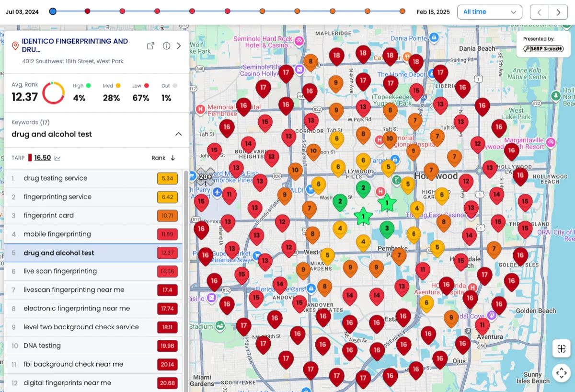Click the 5.34 rank badge
Viewport: 575px width, 392px height.
tap(167, 178)
